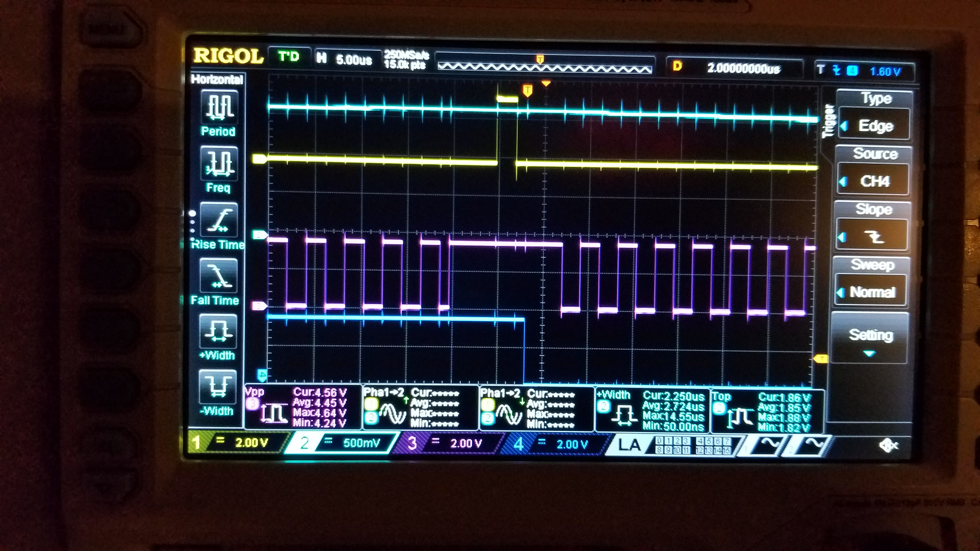Toggle channel 3 2.00V label

coord(450,443)
